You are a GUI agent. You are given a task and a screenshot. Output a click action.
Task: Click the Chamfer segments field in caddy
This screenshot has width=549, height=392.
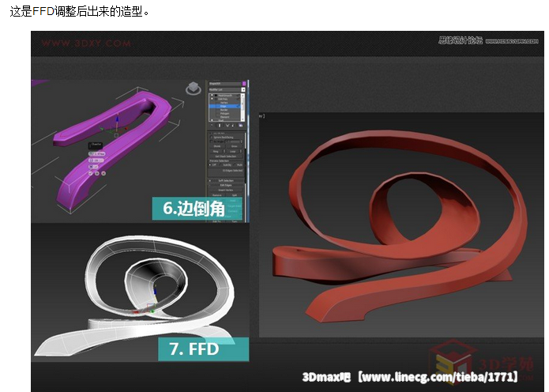click(96, 160)
